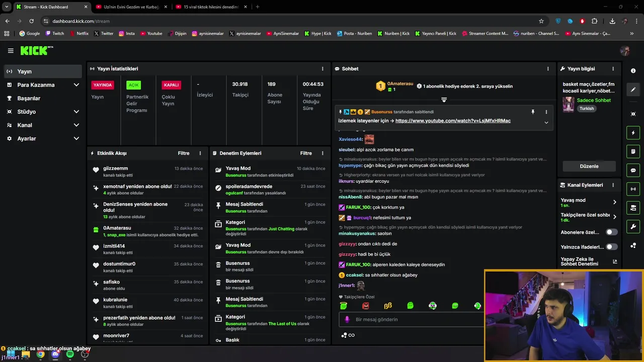
Task: Click the red angry emote
Action: click(x=366, y=305)
